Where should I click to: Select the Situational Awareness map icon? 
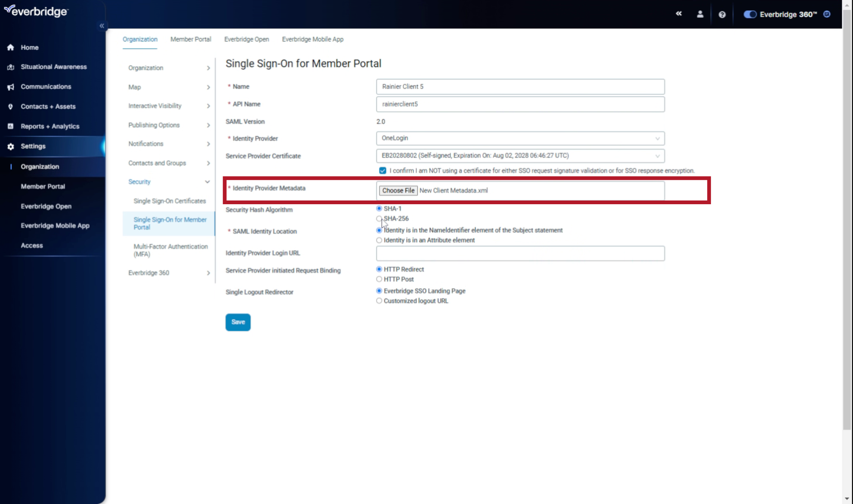10,67
